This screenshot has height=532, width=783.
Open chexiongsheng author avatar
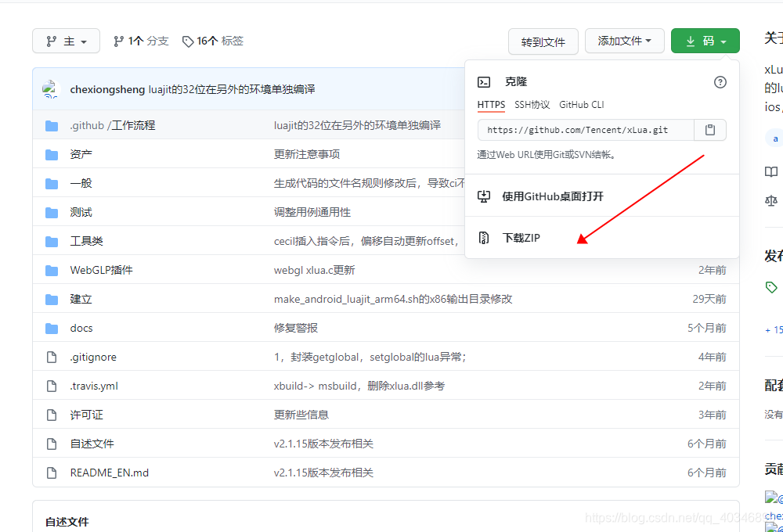click(52, 89)
